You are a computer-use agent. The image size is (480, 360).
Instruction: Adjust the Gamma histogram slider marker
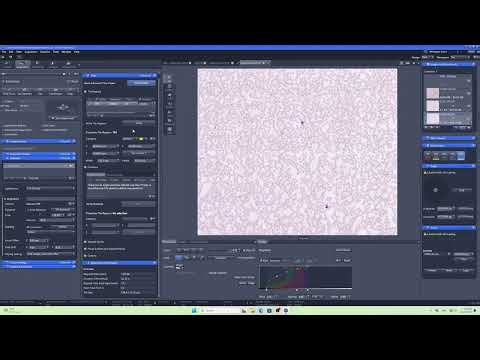(x=296, y=290)
